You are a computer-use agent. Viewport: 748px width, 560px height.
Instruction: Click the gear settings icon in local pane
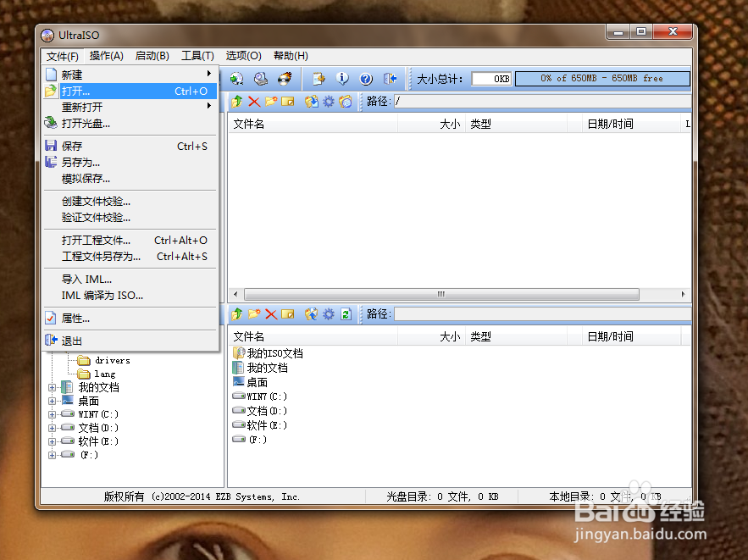click(x=329, y=313)
